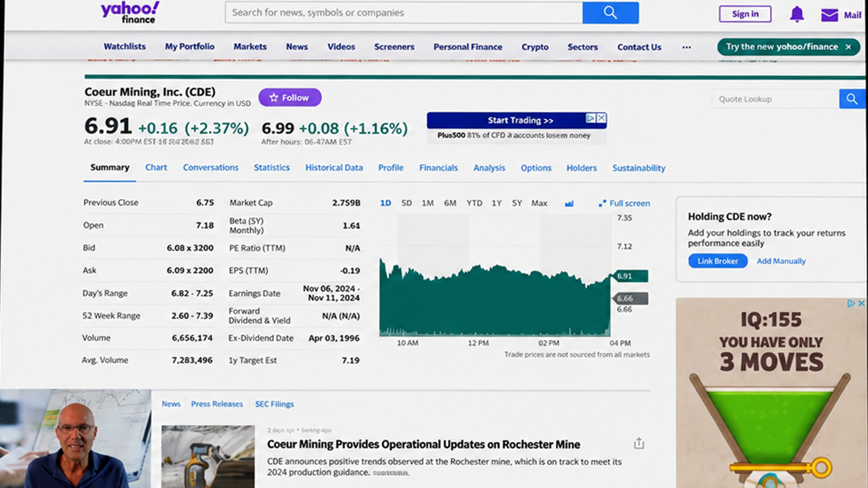
Task: Open Sectors navigation item
Action: pyautogui.click(x=583, y=47)
